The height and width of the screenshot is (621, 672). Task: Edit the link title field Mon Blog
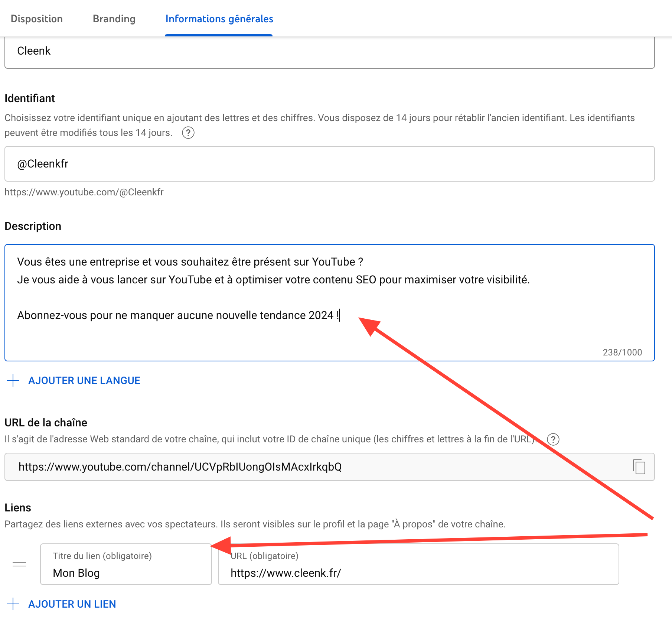click(x=126, y=564)
